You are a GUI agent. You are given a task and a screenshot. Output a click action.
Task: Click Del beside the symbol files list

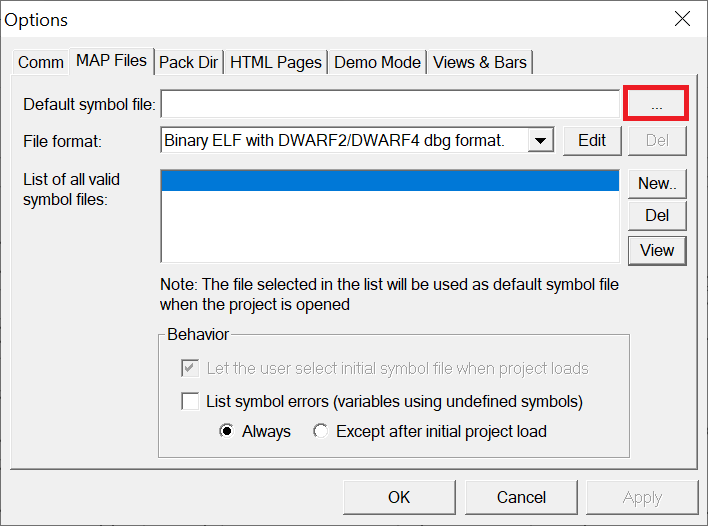click(657, 216)
